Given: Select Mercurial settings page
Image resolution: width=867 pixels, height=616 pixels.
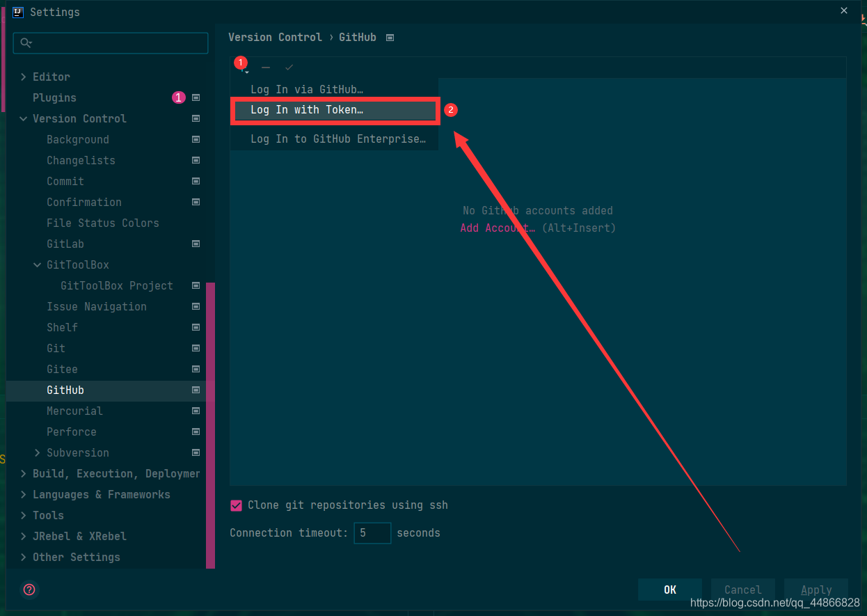Looking at the screenshot, I should coord(74,411).
